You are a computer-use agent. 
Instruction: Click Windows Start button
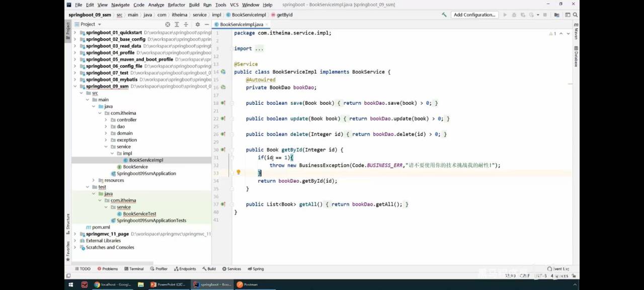click(x=70, y=284)
